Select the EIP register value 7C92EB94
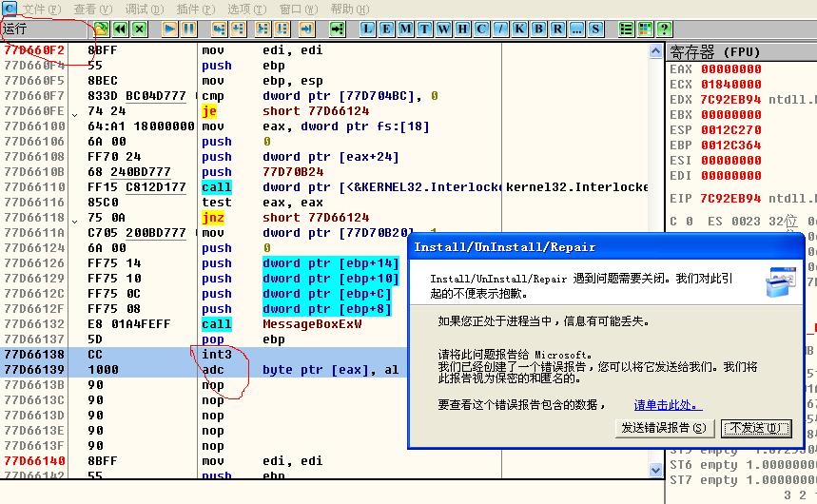Screen dimensions: 817x504 point(731,199)
